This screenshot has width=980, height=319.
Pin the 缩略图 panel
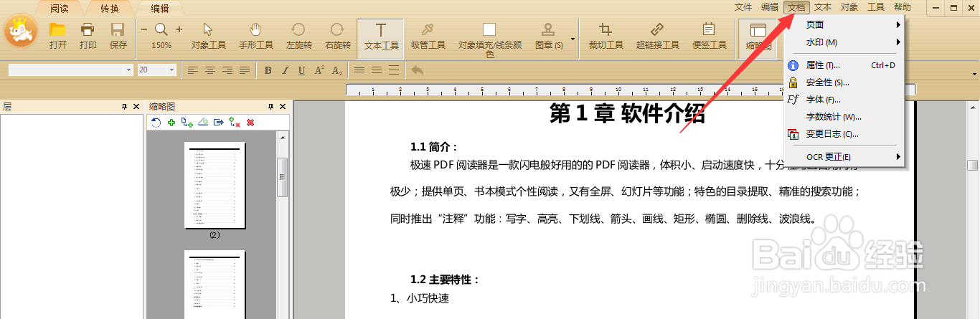(271, 106)
